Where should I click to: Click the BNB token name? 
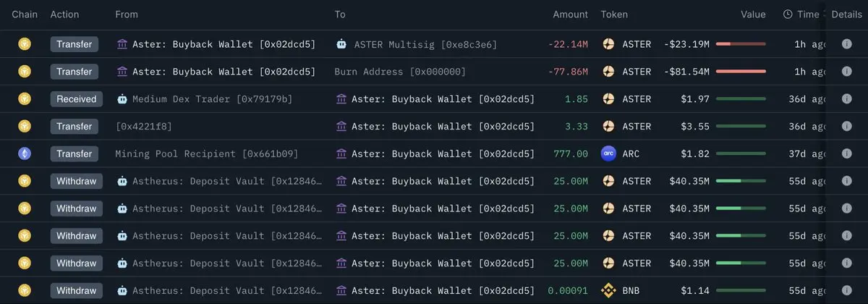tap(631, 291)
